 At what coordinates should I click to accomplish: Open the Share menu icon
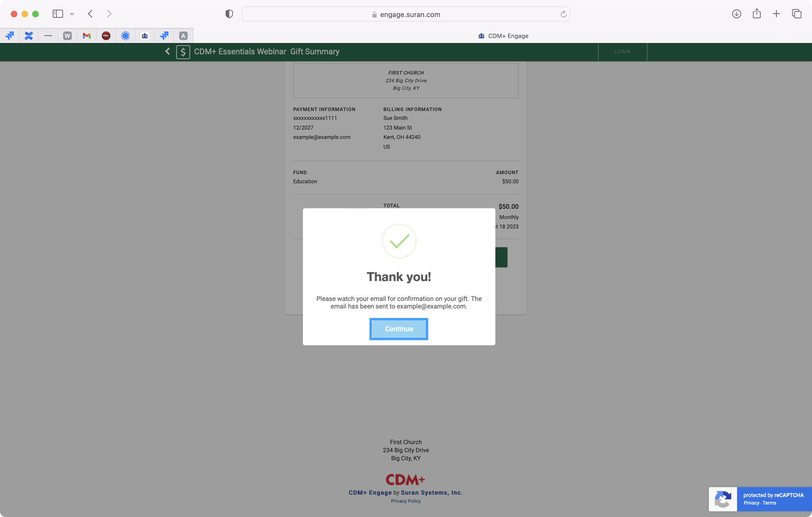pos(756,14)
